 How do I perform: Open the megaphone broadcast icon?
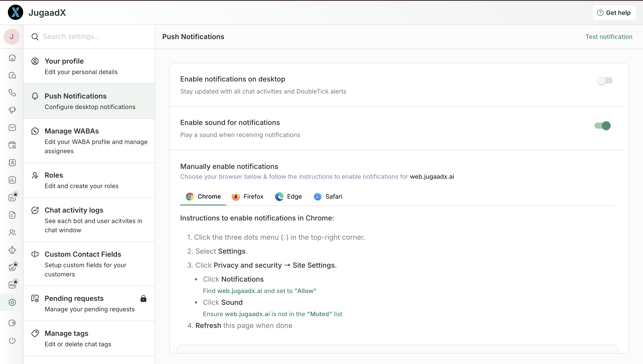click(x=12, y=110)
